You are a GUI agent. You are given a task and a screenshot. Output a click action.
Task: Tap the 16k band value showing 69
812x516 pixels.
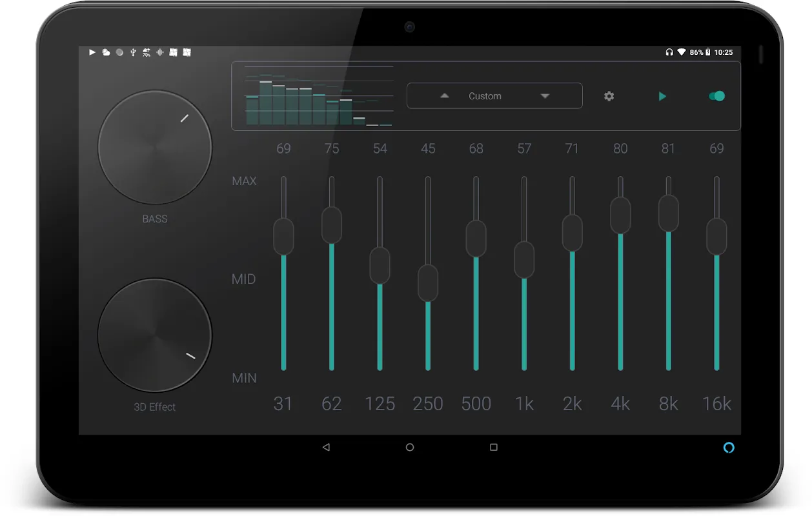point(716,148)
